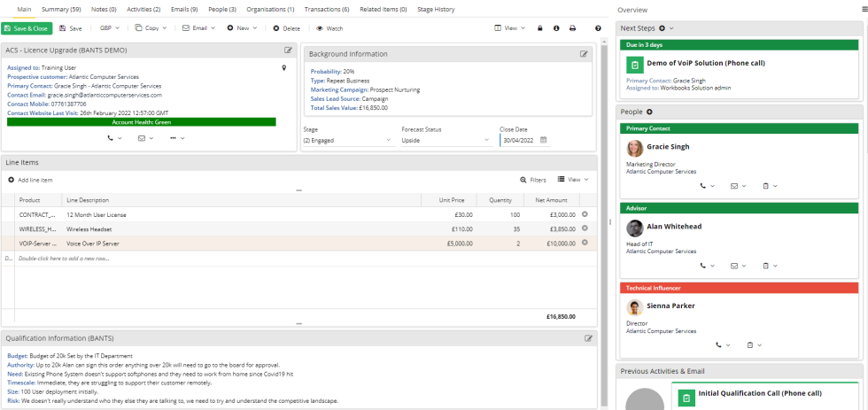Image resolution: width=868 pixels, height=410 pixels.
Task: Click the map pin location icon
Action: pos(283,67)
